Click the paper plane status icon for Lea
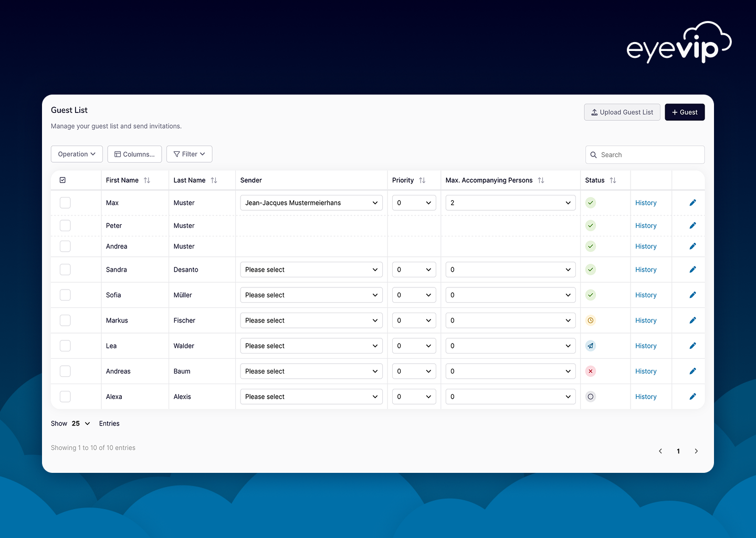Viewport: 756px width, 538px height. coord(591,346)
